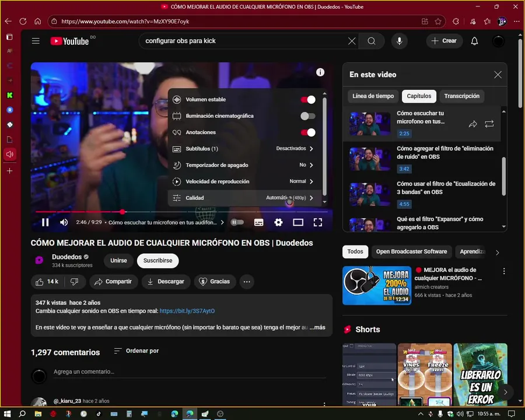Viewport: 525px width, 420px height.
Task: Open the Ordenar por comments sort menu
Action: click(136, 351)
